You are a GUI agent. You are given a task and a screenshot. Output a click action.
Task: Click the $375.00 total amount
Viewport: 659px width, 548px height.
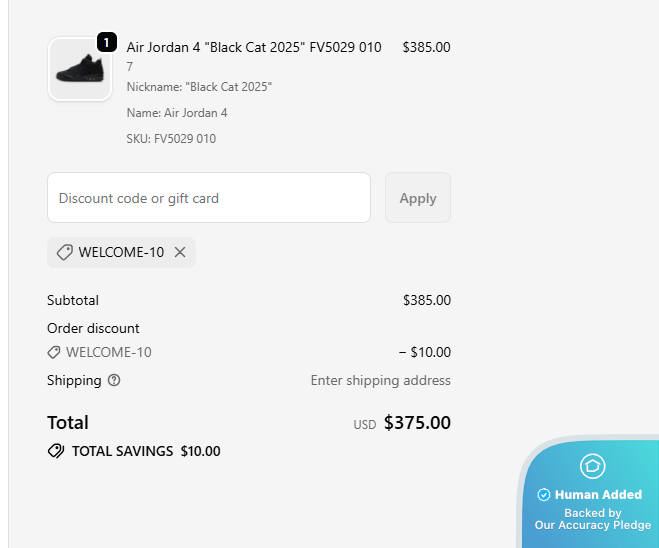point(417,423)
